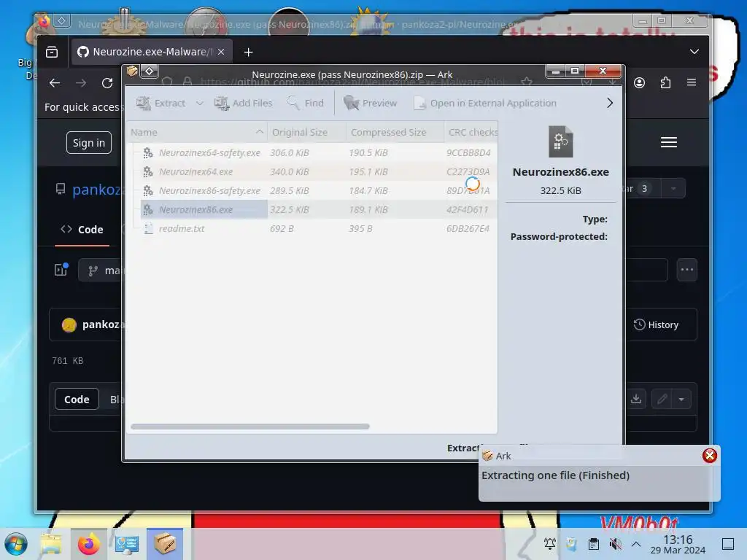Switch to Ark on the taskbar
The height and width of the screenshot is (560, 747).
tap(165, 543)
